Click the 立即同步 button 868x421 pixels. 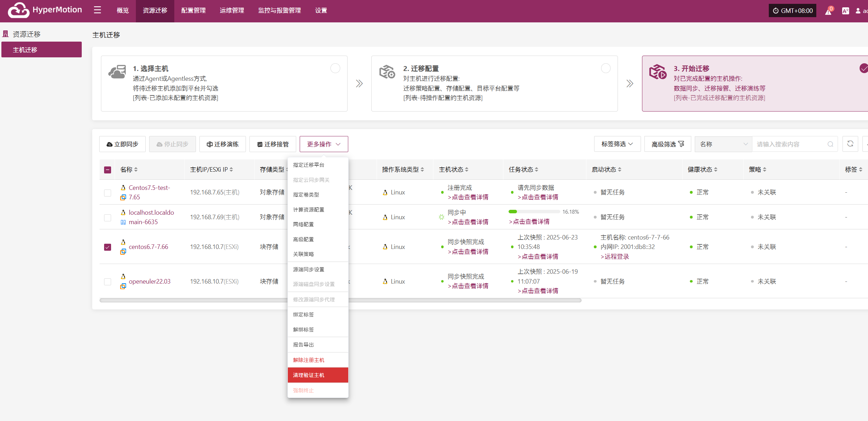click(x=122, y=144)
